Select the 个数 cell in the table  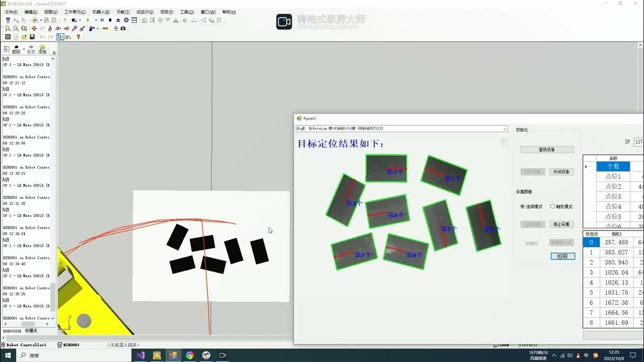coord(613,166)
